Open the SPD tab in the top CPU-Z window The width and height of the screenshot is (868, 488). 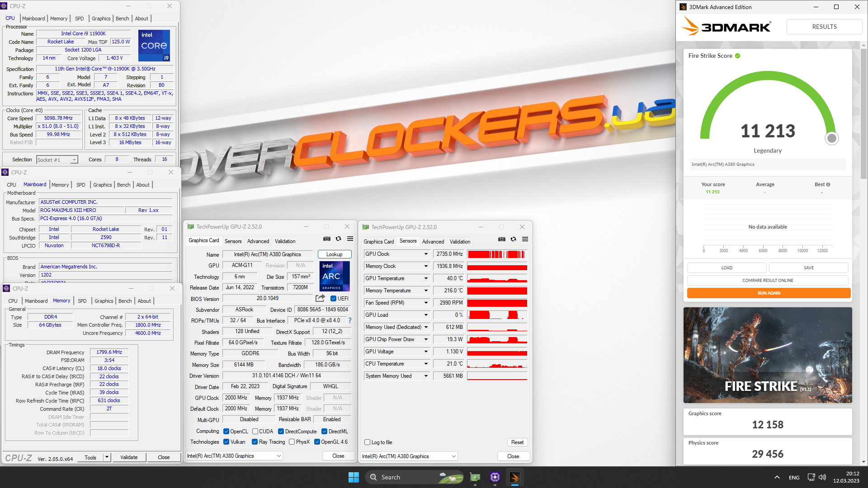tap(79, 19)
